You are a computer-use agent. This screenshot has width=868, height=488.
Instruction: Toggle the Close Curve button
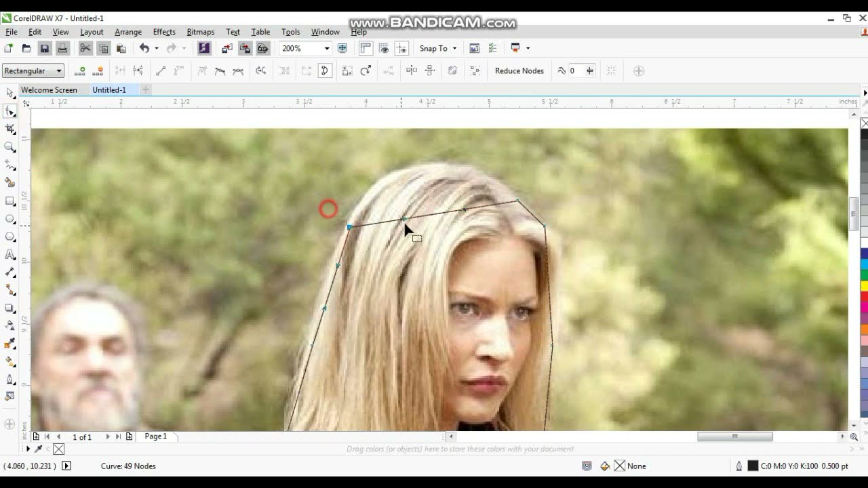point(325,70)
